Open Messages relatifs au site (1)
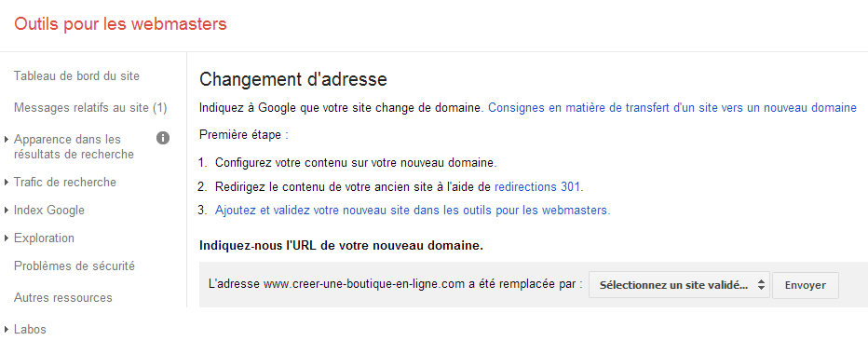The height and width of the screenshot is (354, 868). [x=90, y=107]
